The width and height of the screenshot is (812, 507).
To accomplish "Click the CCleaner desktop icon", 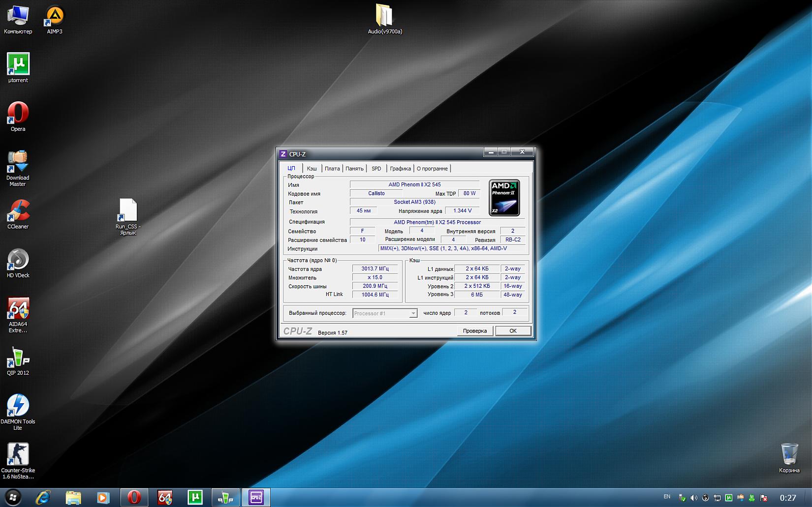I will click(18, 211).
